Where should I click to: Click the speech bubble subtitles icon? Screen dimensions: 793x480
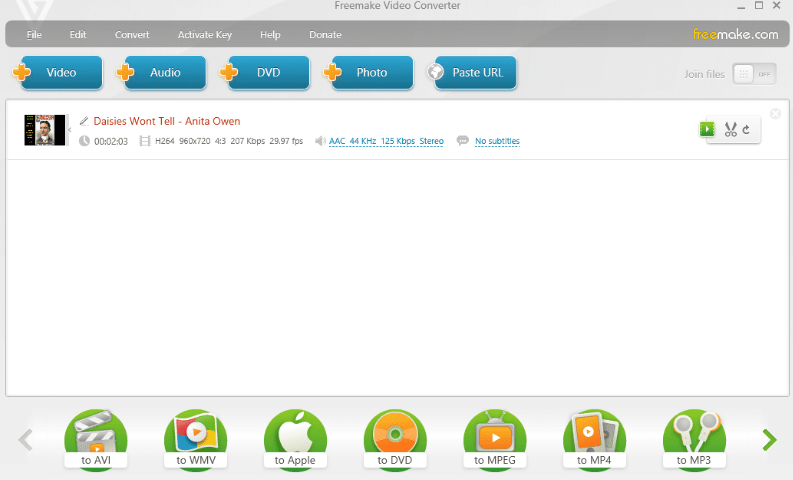[462, 141]
